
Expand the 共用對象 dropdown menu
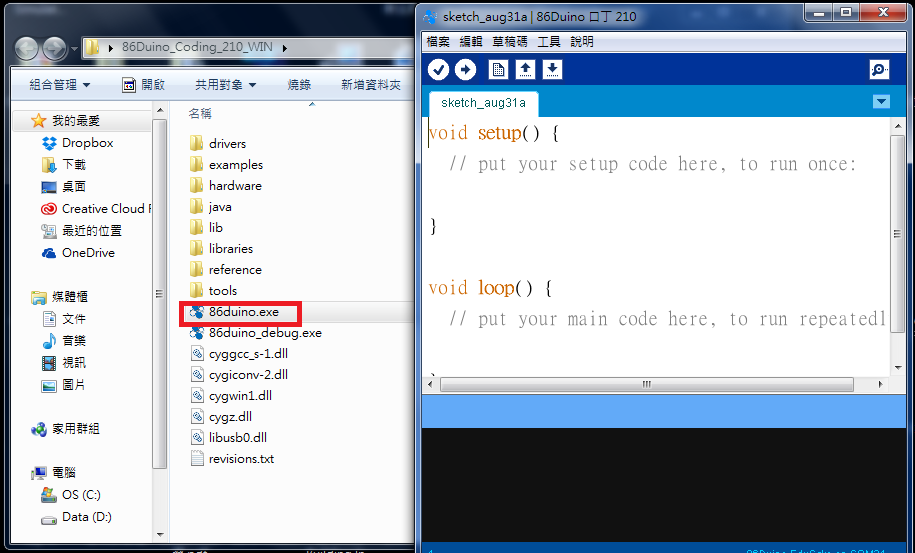pos(226,85)
